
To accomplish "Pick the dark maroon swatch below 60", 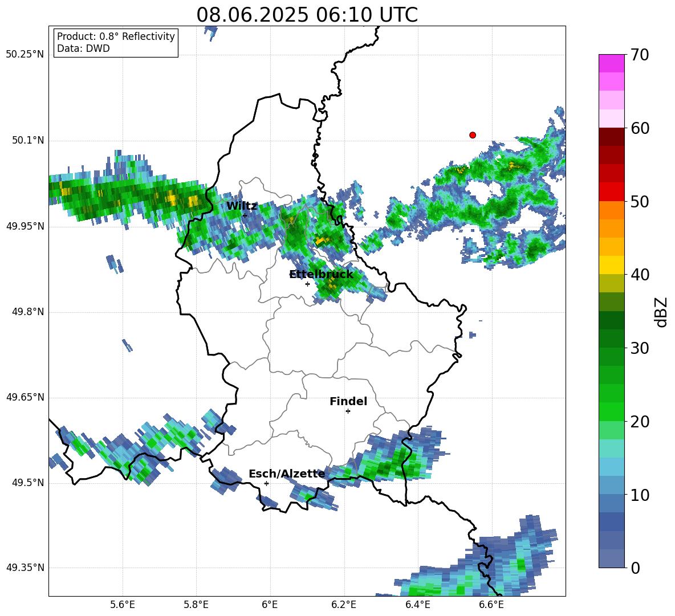I will pyautogui.click(x=611, y=137).
